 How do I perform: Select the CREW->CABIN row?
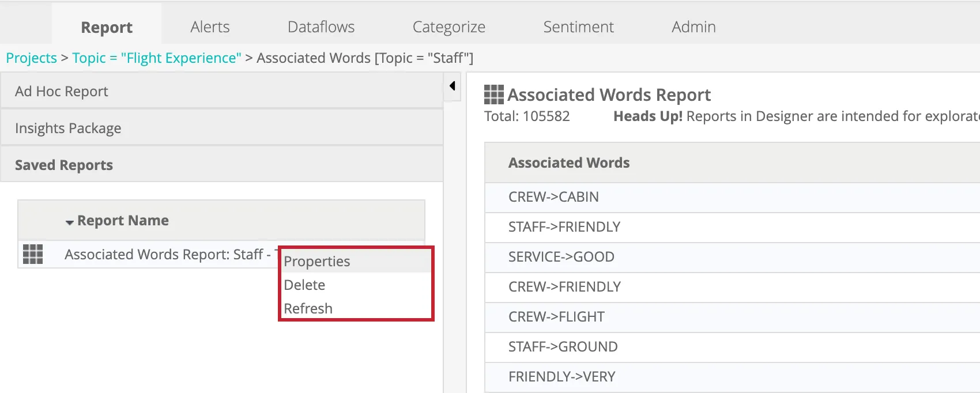(x=553, y=197)
